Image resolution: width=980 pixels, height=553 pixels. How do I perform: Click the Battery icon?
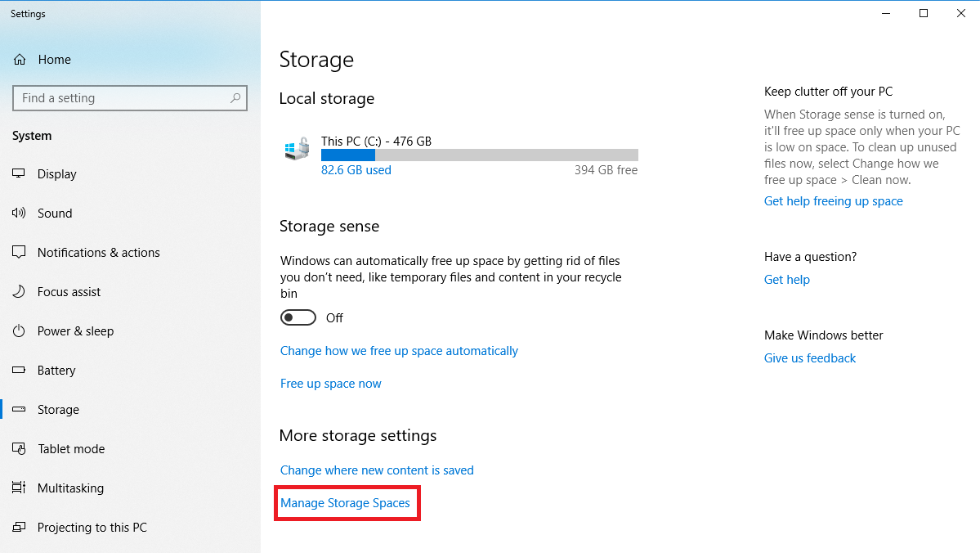19,370
